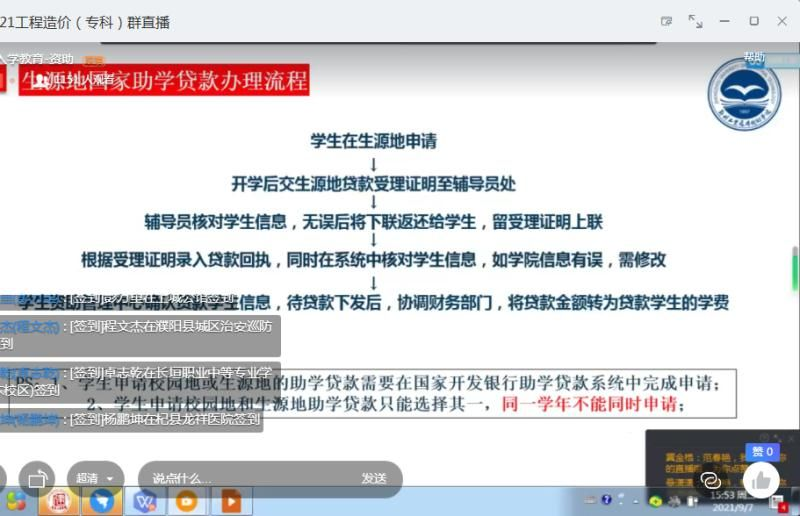
Task: Open WPS Office from the taskbar
Action: click(145, 500)
